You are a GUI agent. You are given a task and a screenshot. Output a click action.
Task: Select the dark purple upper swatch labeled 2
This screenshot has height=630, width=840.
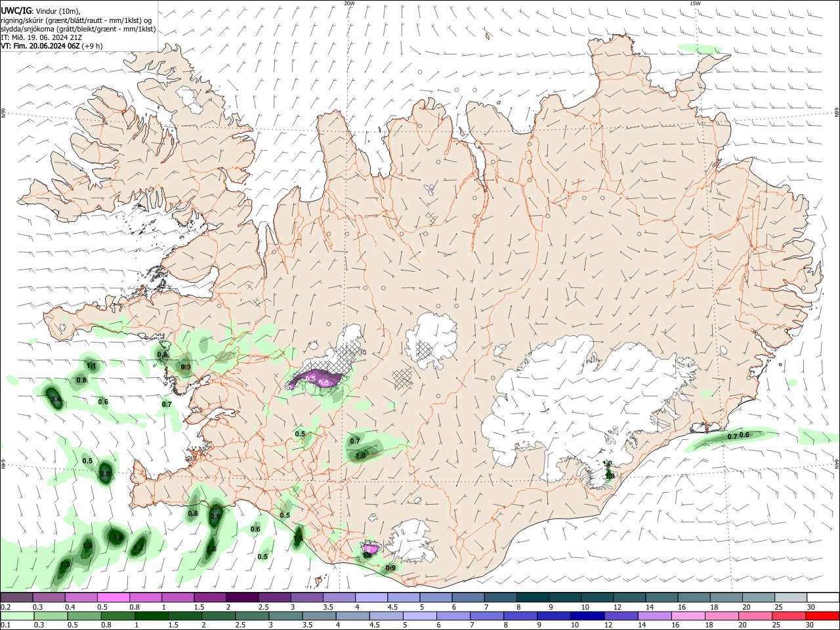pyautogui.click(x=242, y=597)
